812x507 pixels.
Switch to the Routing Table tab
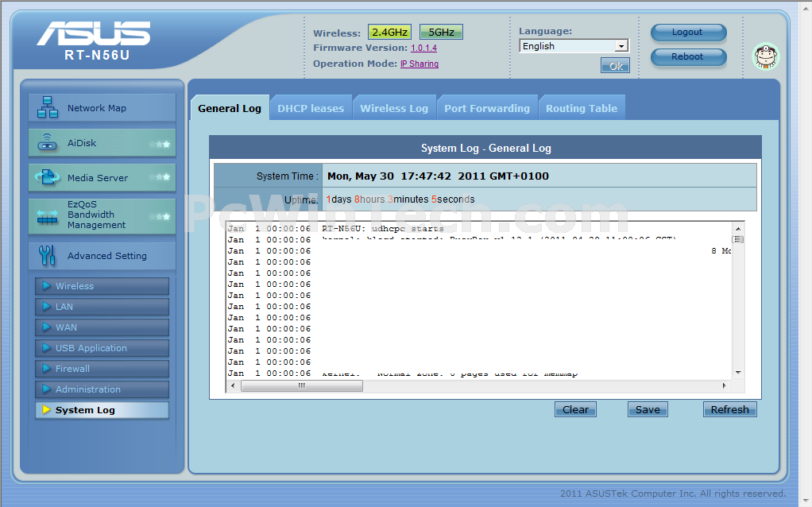pyautogui.click(x=582, y=108)
